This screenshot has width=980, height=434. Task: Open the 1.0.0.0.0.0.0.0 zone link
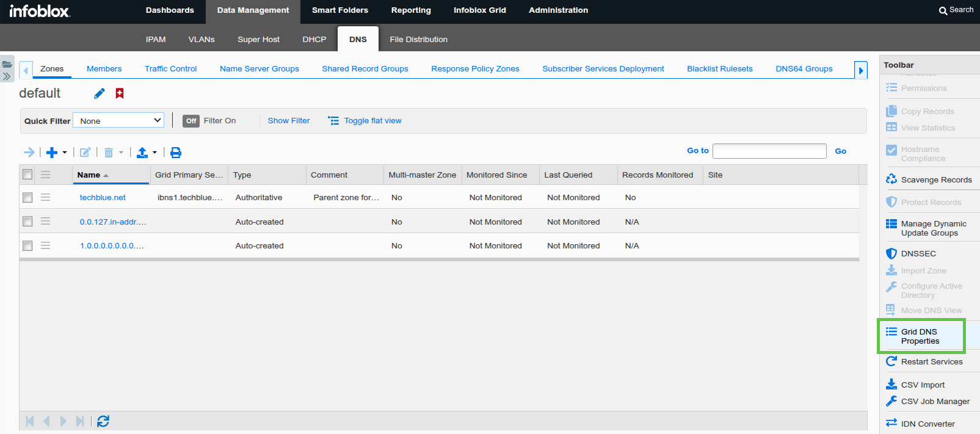point(112,245)
